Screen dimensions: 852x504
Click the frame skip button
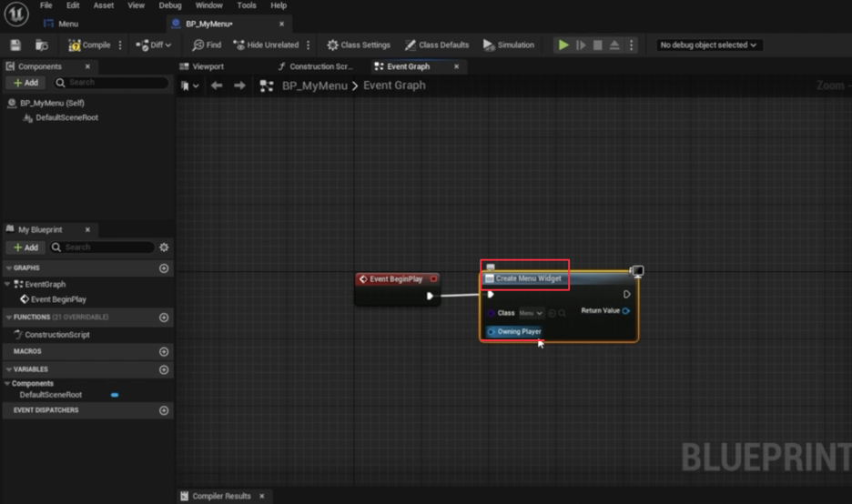(581, 45)
